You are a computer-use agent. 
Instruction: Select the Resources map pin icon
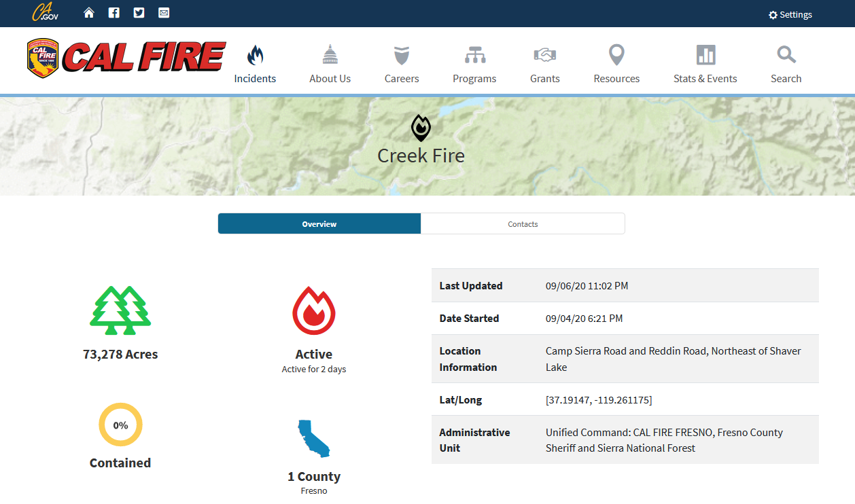[616, 55]
